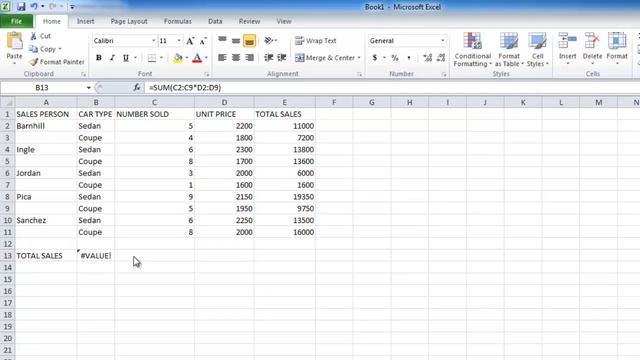Decrease font size with the shrink font icon
The image size is (640, 360).
[x=203, y=41]
